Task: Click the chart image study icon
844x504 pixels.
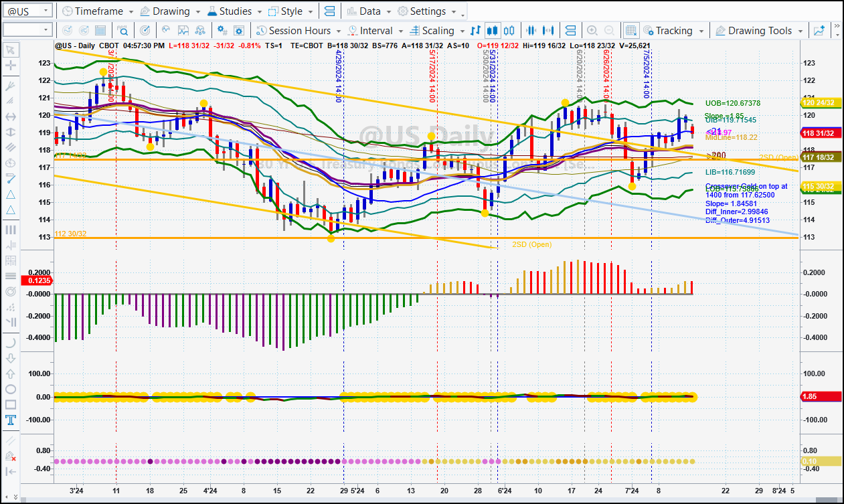Action: (183, 30)
